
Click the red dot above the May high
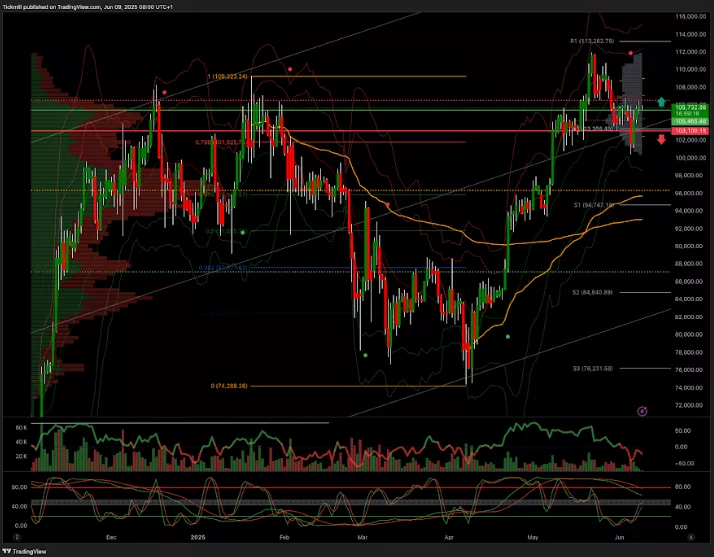tap(631, 52)
